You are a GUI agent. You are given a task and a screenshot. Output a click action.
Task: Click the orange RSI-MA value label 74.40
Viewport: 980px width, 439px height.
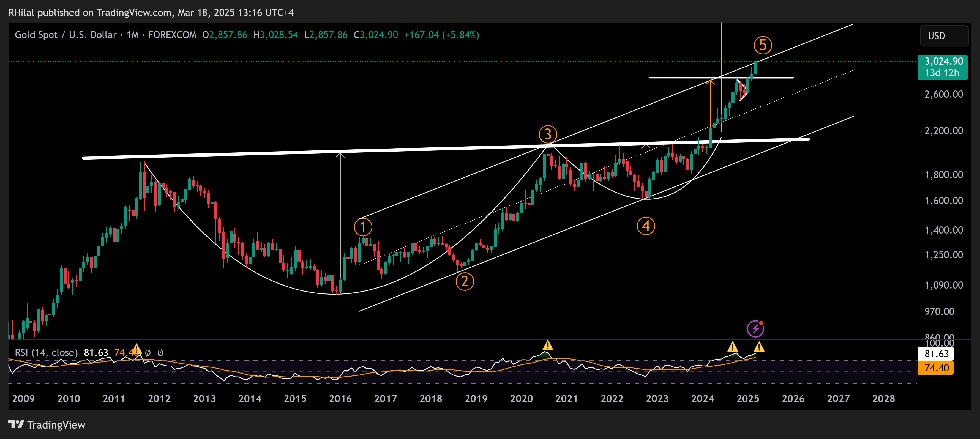pos(936,368)
